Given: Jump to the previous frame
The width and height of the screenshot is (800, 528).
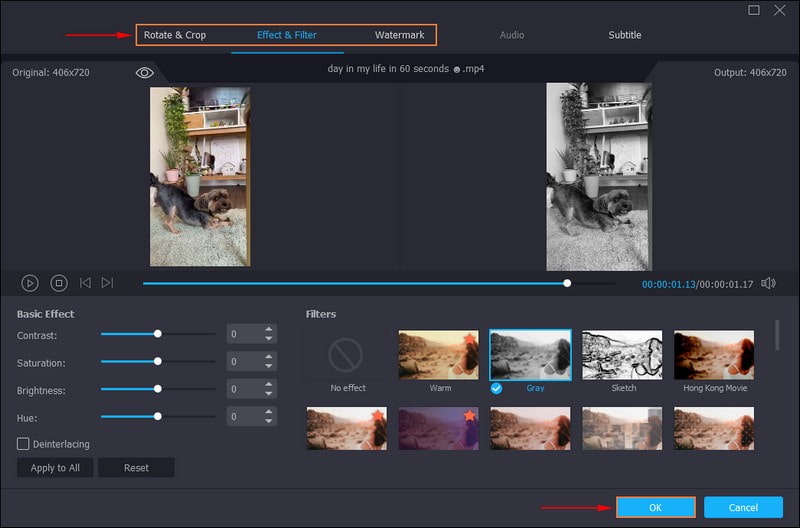Looking at the screenshot, I should [x=85, y=283].
